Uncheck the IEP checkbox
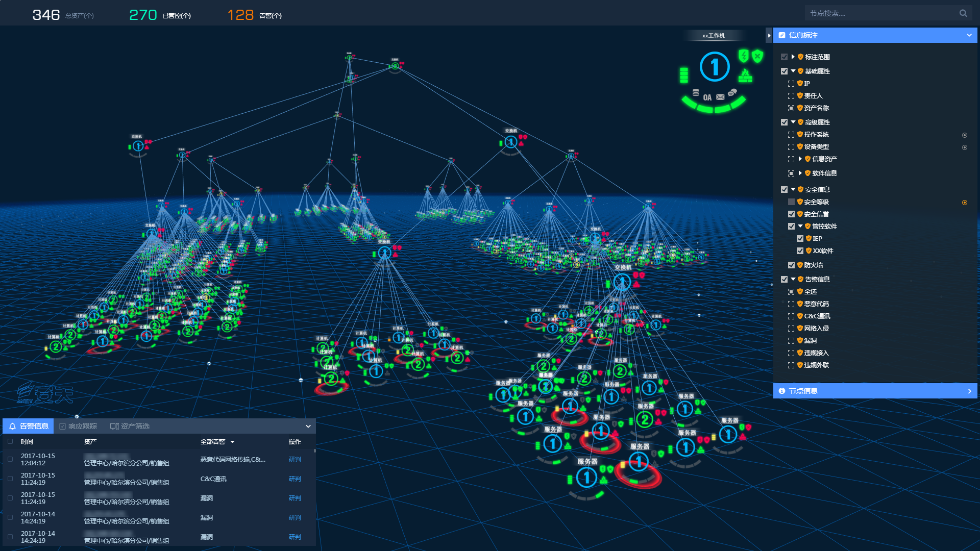 tap(800, 239)
